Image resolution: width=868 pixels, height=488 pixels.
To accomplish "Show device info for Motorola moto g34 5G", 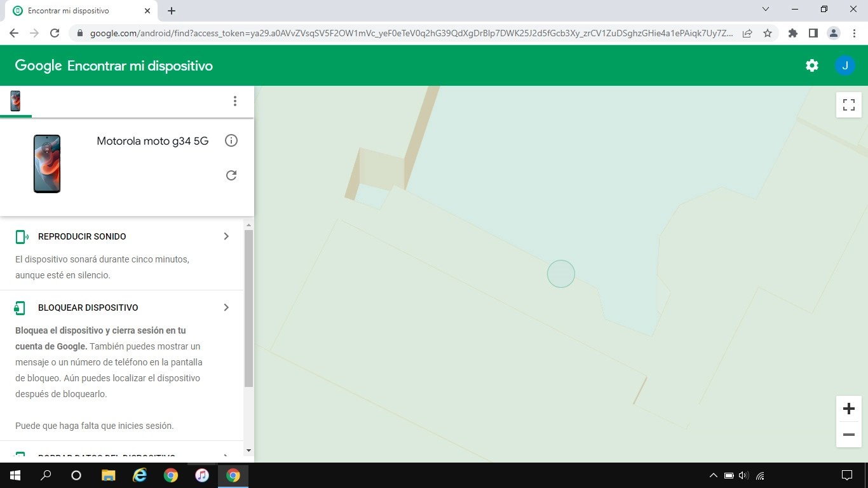I will 231,140.
